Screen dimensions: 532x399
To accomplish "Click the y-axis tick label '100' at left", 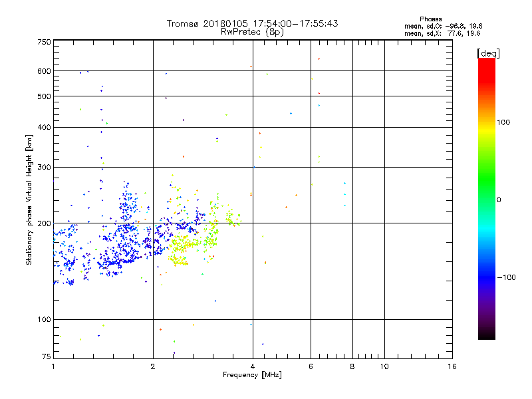I will coord(44,320).
